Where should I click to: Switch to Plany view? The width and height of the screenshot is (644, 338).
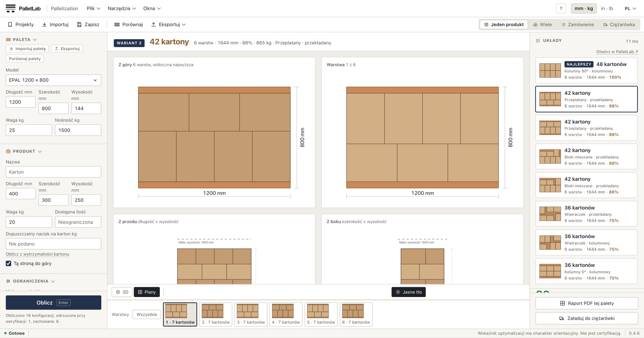point(147,292)
